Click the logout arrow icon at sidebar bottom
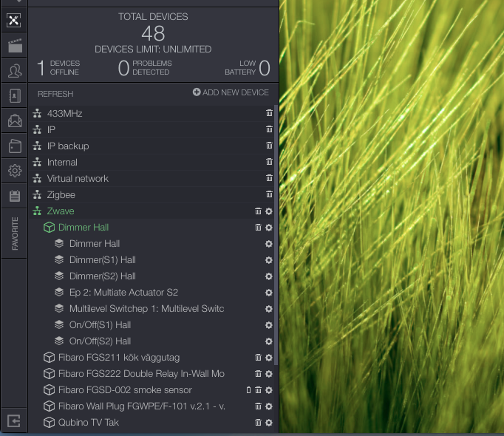 tap(14, 421)
